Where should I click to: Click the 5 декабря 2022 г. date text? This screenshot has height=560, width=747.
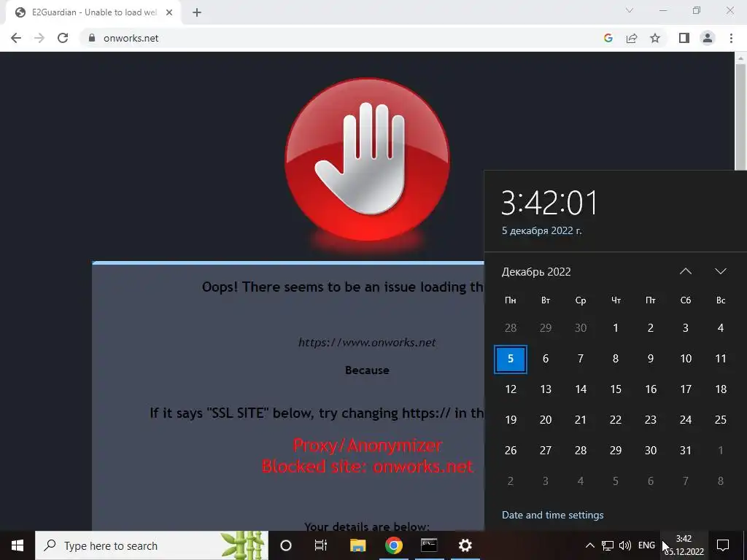tap(542, 230)
